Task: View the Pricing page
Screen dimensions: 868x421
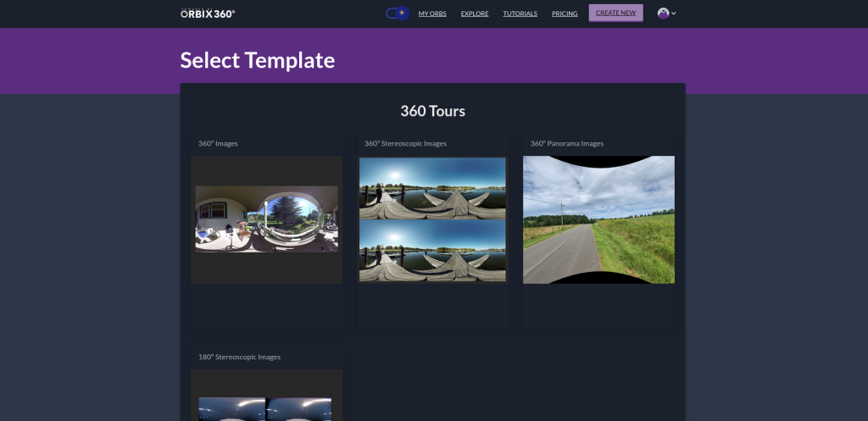Action: [x=565, y=14]
